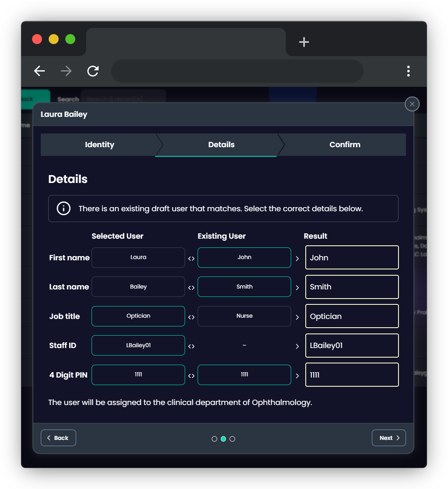Click the swap icon in Staff ID row
The height and width of the screenshot is (489, 448).
191,346
